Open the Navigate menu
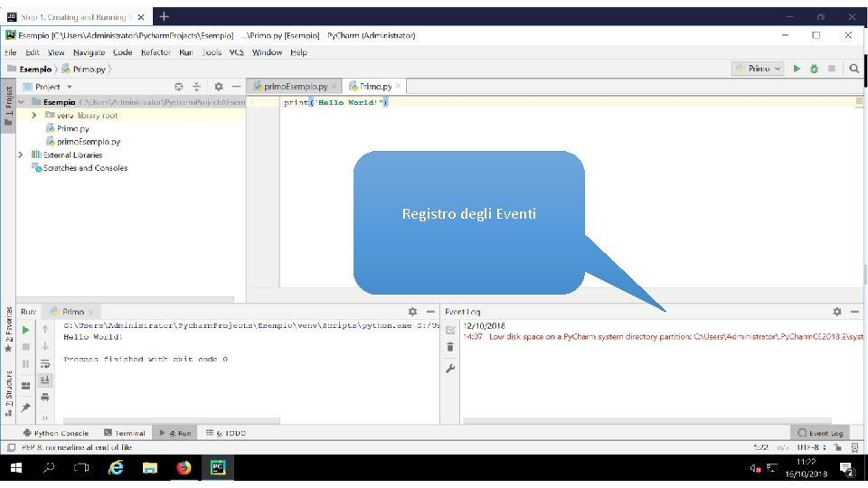The height and width of the screenshot is (488, 868). click(90, 52)
